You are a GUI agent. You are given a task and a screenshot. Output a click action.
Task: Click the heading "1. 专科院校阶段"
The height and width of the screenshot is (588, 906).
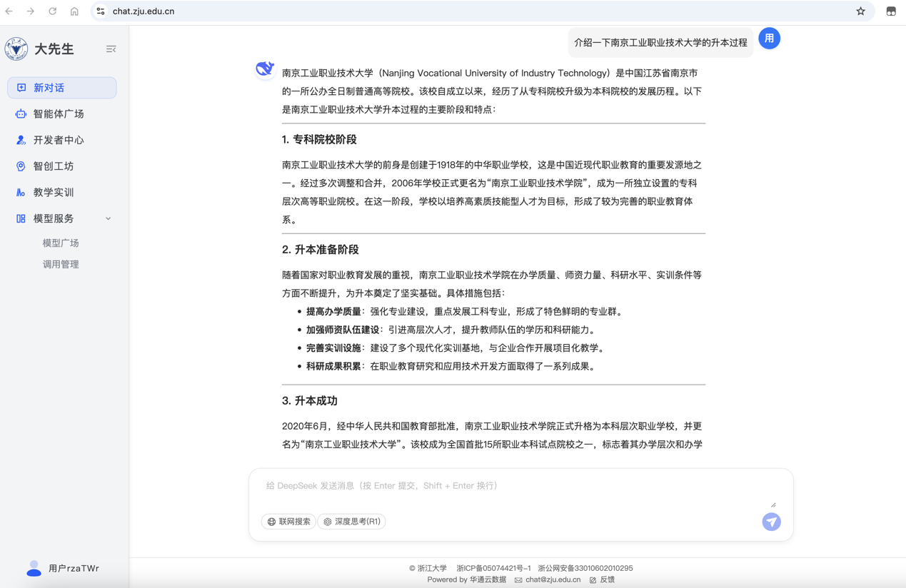click(319, 140)
